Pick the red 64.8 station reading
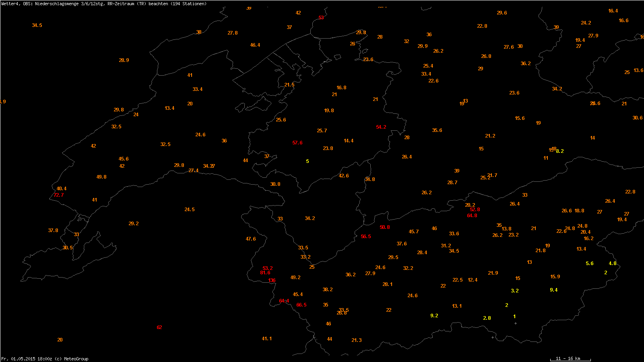 [472, 216]
